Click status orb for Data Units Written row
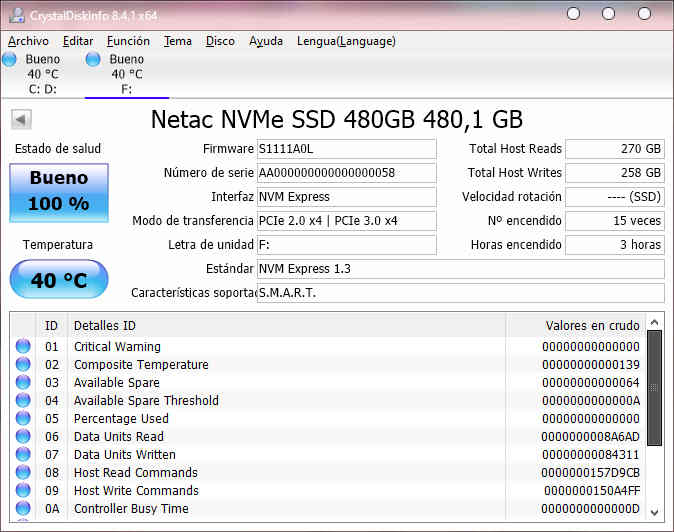This screenshot has width=674, height=532. 23,455
